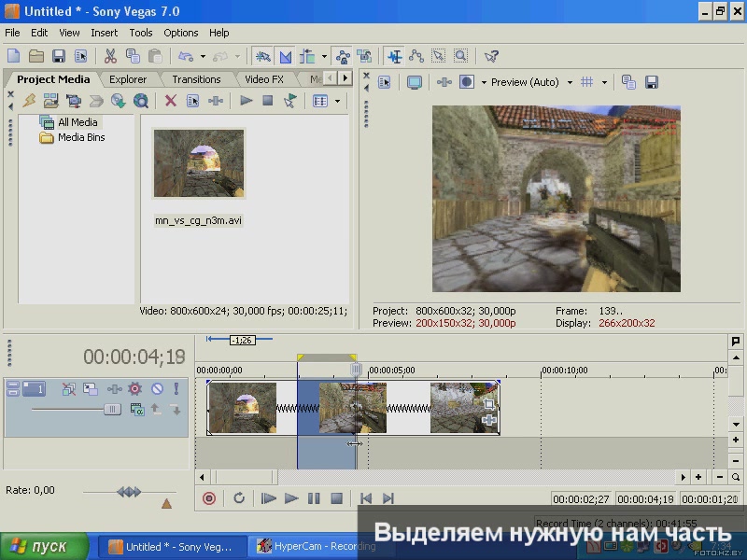The image size is (747, 560).
Task: Stop media preview in Project Media
Action: 268,101
